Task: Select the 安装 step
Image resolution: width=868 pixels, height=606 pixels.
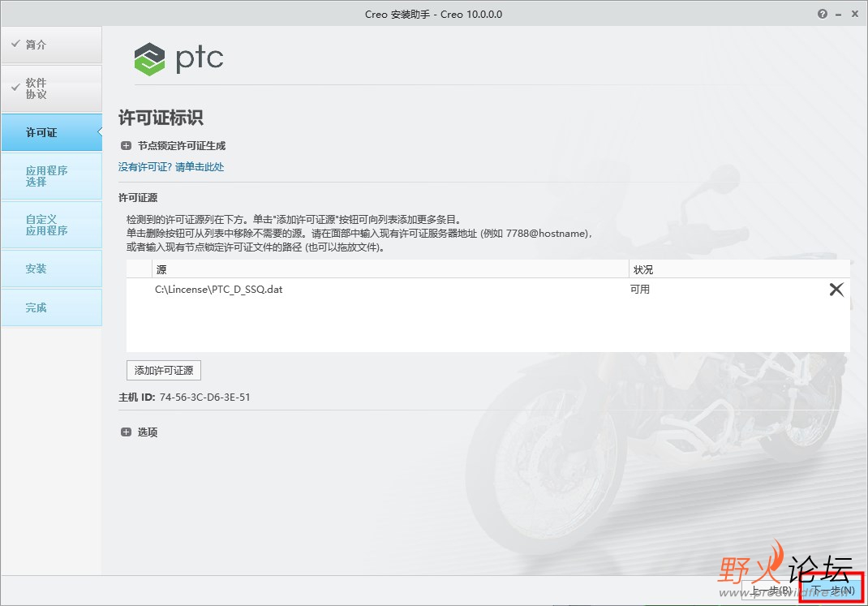Action: click(x=51, y=269)
